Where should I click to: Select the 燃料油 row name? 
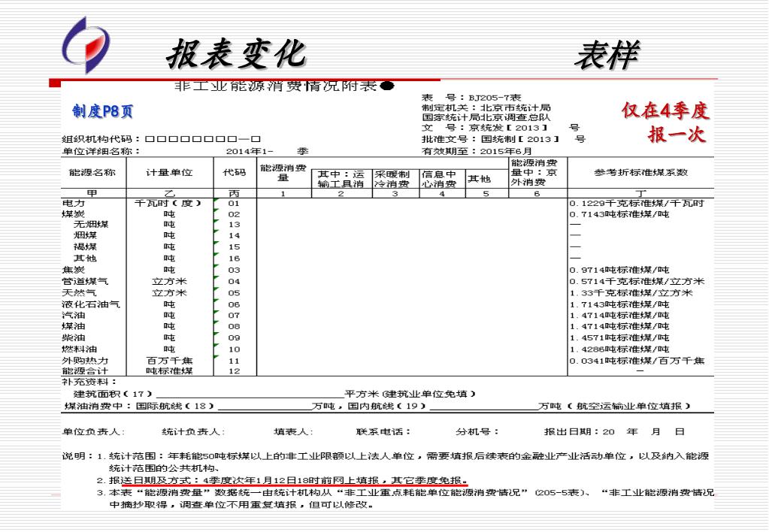point(80,349)
